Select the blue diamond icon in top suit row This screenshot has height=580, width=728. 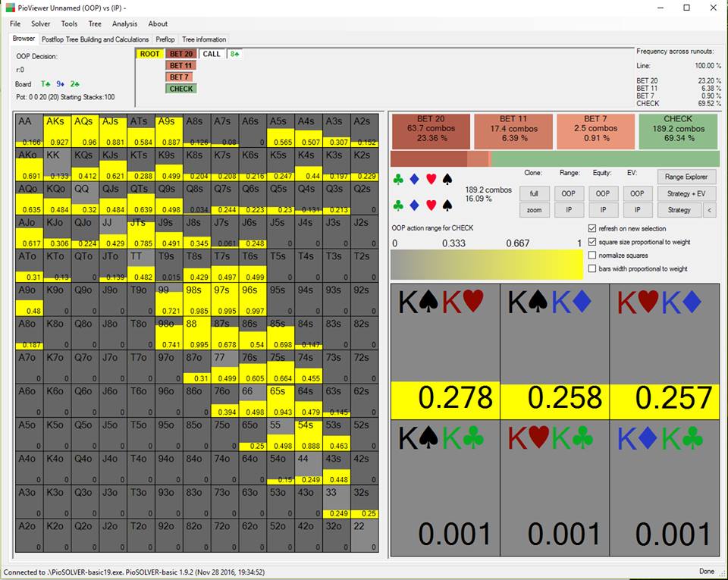point(415,179)
